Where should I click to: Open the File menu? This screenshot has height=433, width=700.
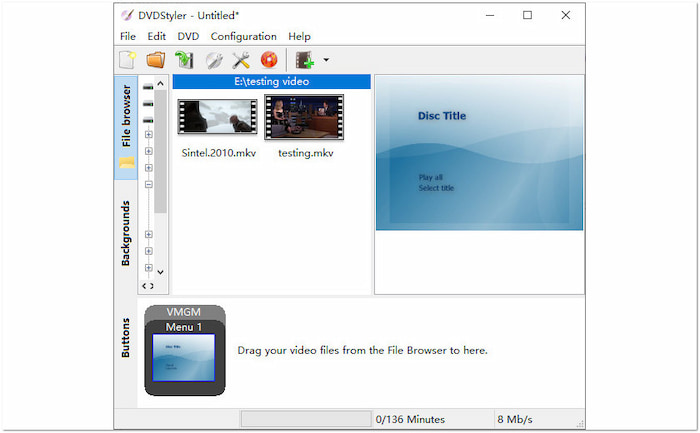(128, 37)
